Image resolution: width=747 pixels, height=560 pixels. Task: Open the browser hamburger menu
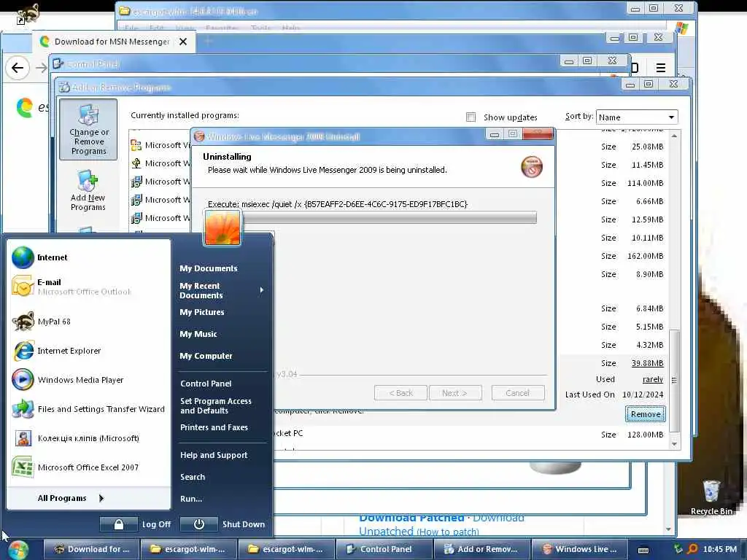click(x=660, y=68)
